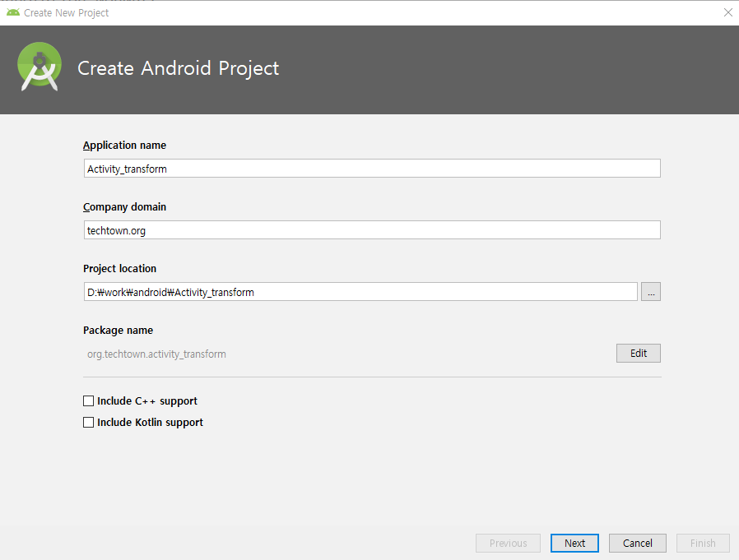Click the Package name label

pyautogui.click(x=118, y=330)
